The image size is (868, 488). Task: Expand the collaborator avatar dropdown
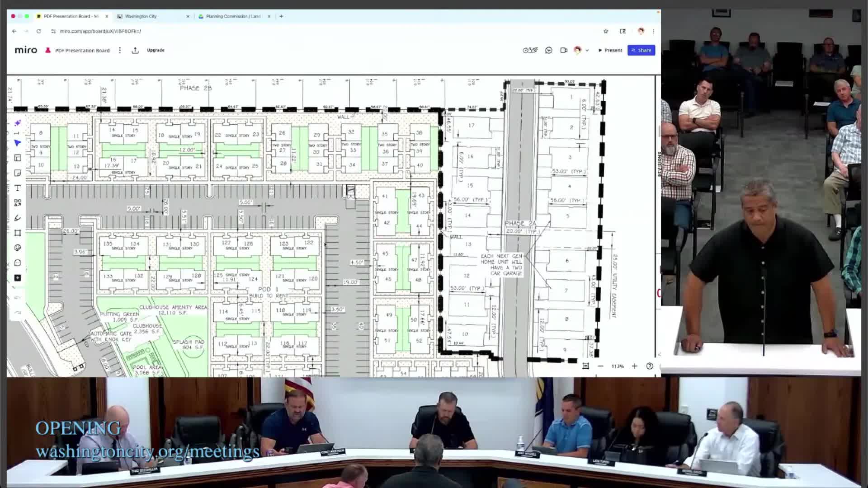point(587,51)
